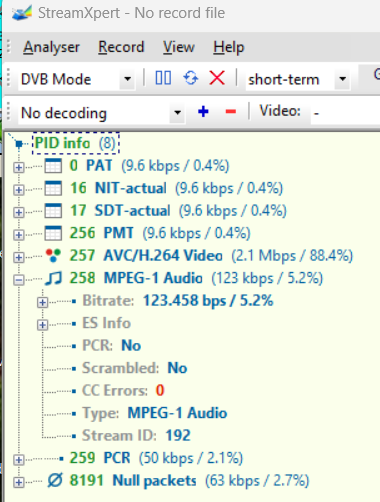This screenshot has height=502, width=380.
Task: Click the AVC/H.264 Video colored dots icon
Action: pos(53,256)
